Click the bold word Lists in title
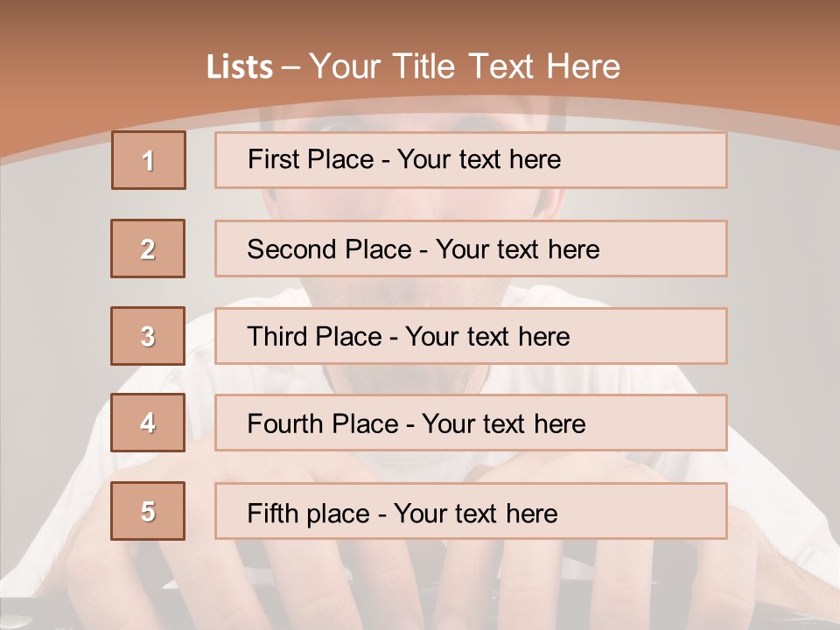The width and height of the screenshot is (840, 630). pyautogui.click(x=240, y=67)
